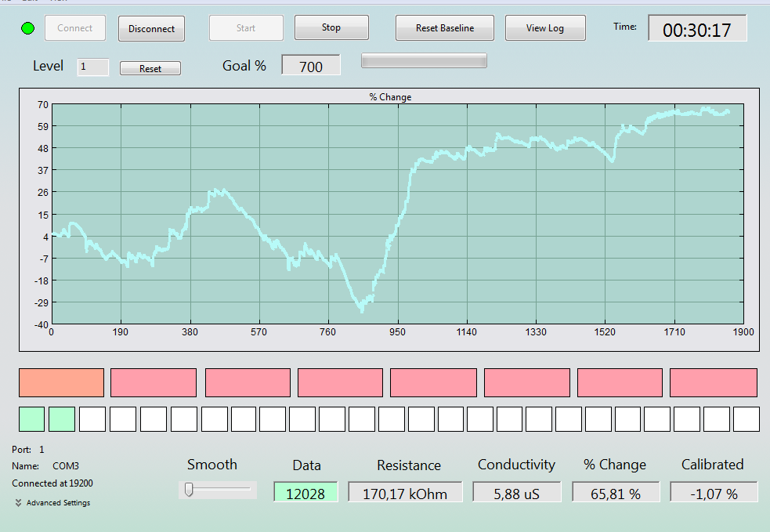This screenshot has width=770, height=532.
Task: Click Reset Baseline button
Action: (445, 28)
